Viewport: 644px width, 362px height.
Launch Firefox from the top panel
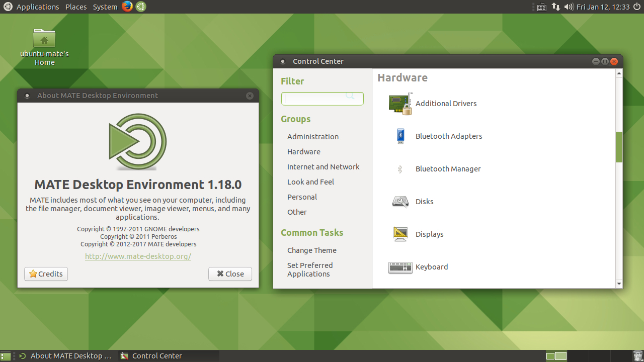(127, 7)
